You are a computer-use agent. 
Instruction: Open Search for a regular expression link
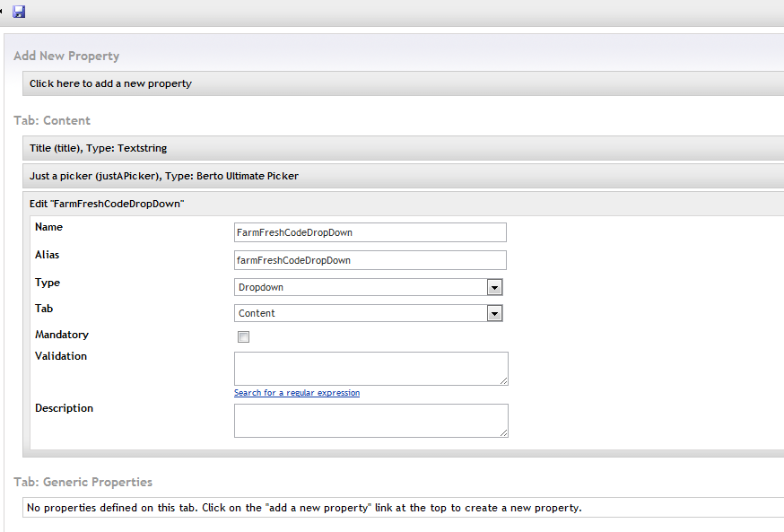(x=297, y=393)
